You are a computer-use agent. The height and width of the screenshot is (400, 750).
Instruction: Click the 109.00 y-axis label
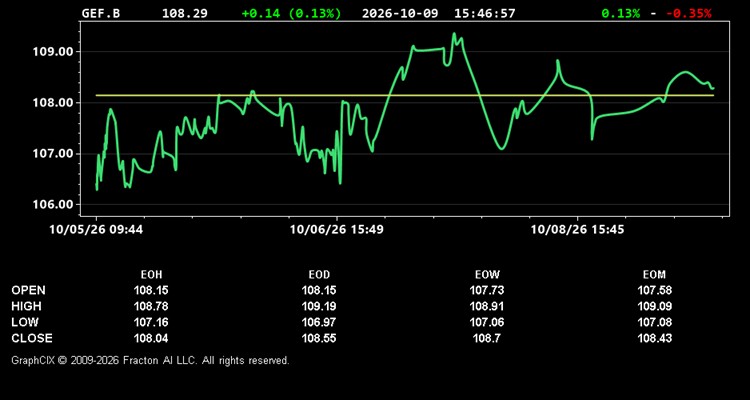coord(51,52)
